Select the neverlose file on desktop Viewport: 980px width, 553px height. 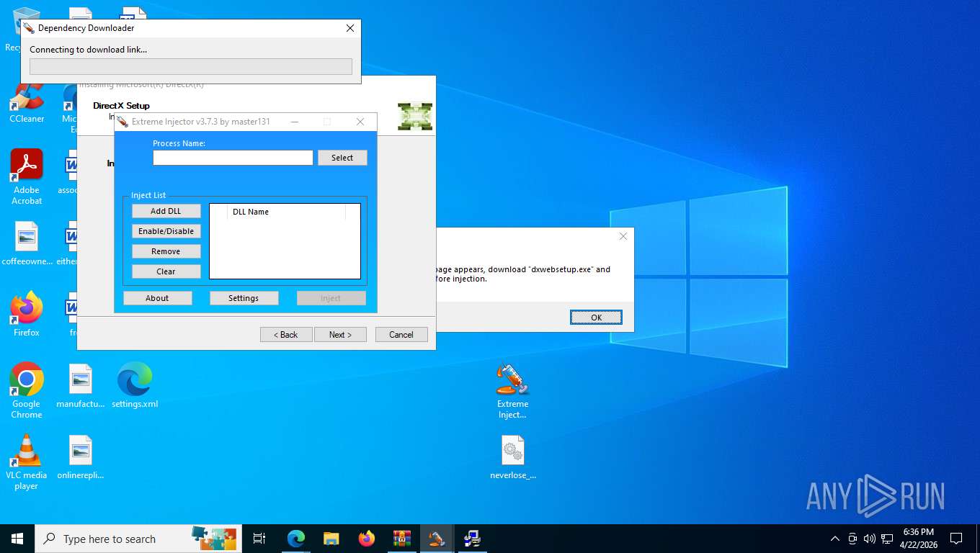(513, 457)
